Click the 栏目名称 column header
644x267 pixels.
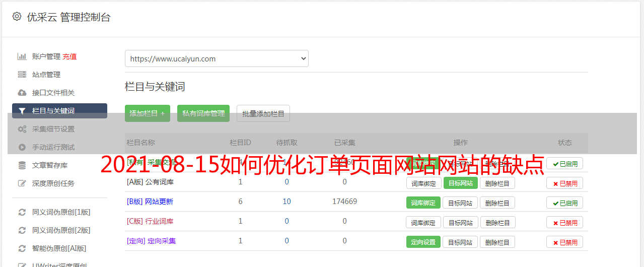tap(141, 143)
